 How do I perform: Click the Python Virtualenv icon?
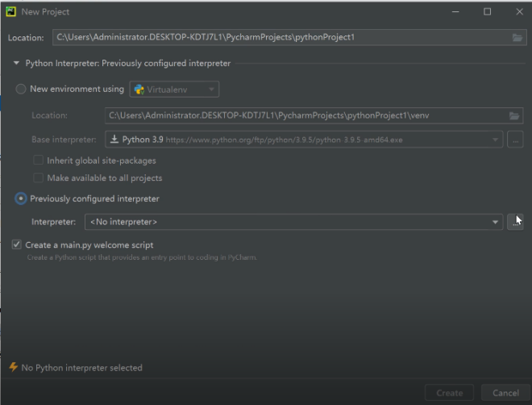[x=139, y=90]
